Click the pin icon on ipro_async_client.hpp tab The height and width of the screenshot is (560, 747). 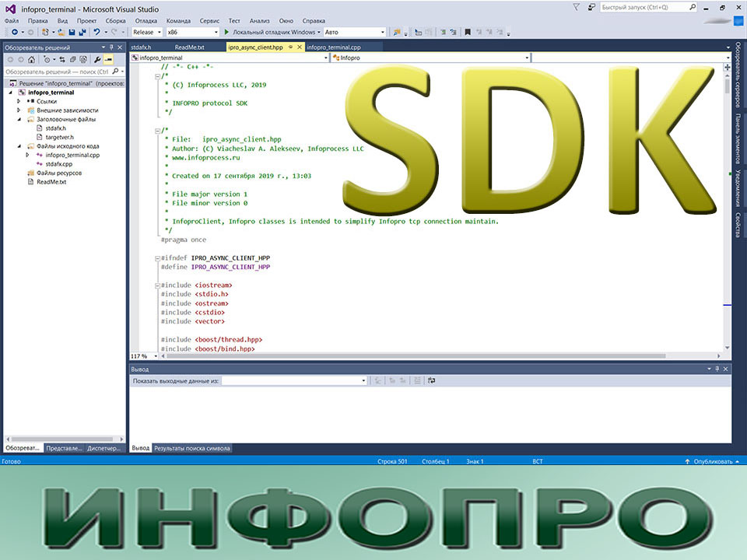pos(290,47)
